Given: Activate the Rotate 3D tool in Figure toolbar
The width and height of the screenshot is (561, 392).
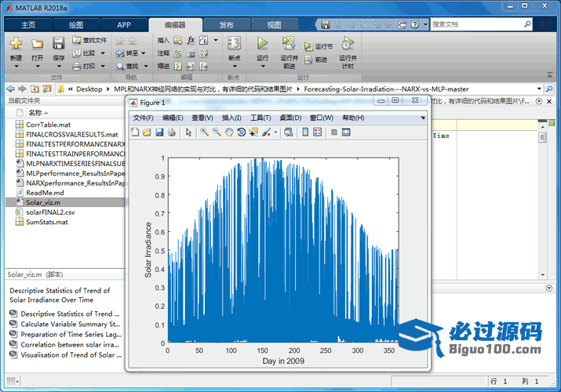Looking at the screenshot, I should [242, 132].
